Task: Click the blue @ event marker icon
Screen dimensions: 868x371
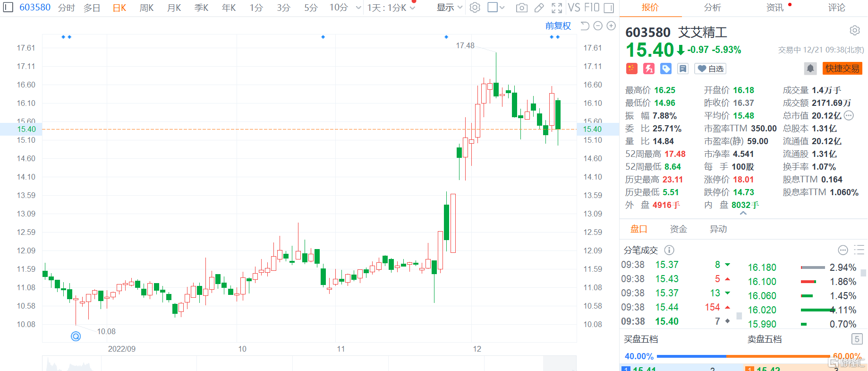Action: pos(76,336)
